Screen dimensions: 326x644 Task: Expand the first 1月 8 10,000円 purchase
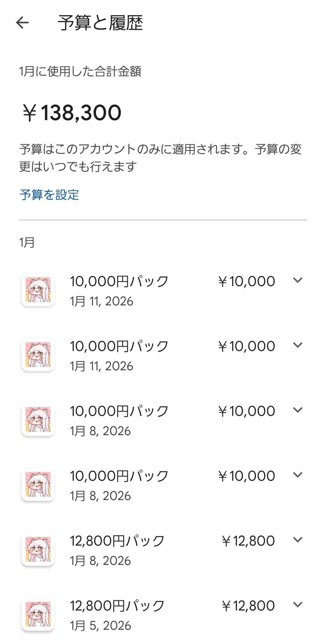pos(298,410)
